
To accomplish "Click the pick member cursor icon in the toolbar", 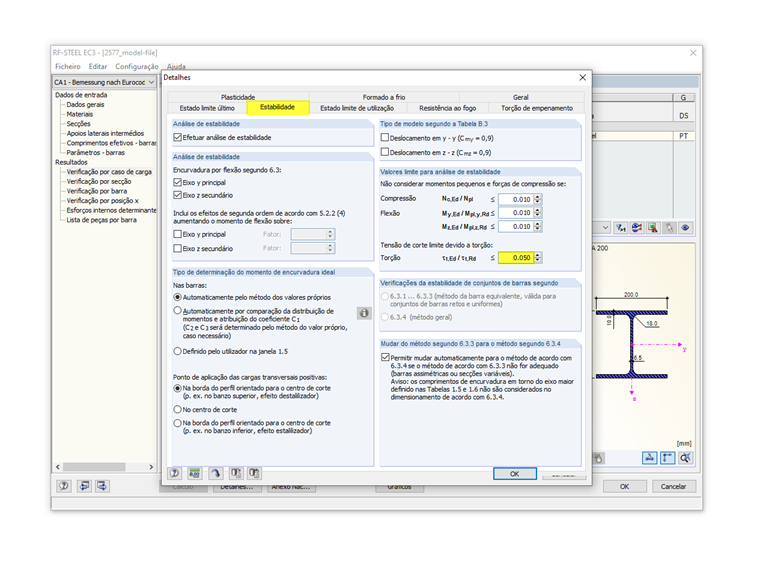I will (669, 227).
